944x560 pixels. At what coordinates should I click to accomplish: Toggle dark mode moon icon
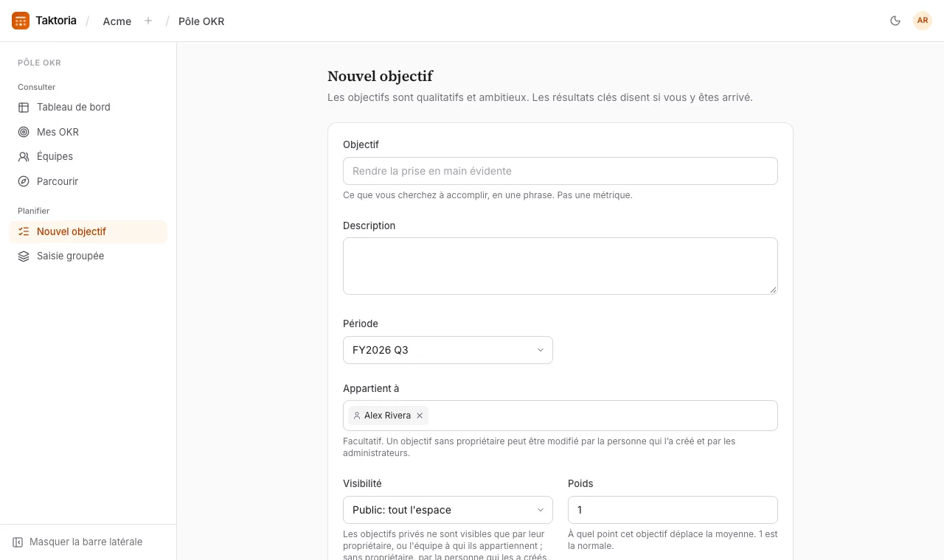[x=895, y=21]
